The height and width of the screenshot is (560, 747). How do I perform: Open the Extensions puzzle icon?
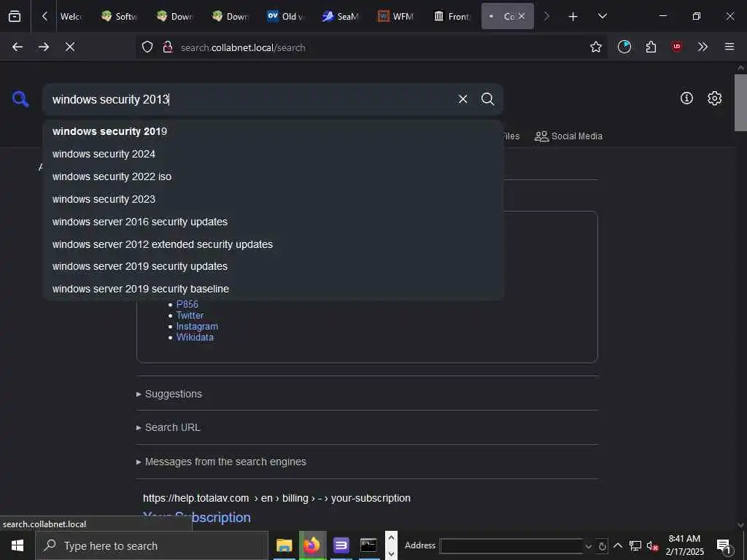click(x=651, y=47)
